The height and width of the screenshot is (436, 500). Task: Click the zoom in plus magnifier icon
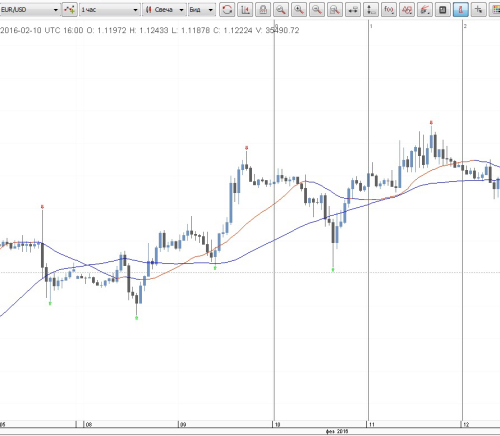[299, 10]
